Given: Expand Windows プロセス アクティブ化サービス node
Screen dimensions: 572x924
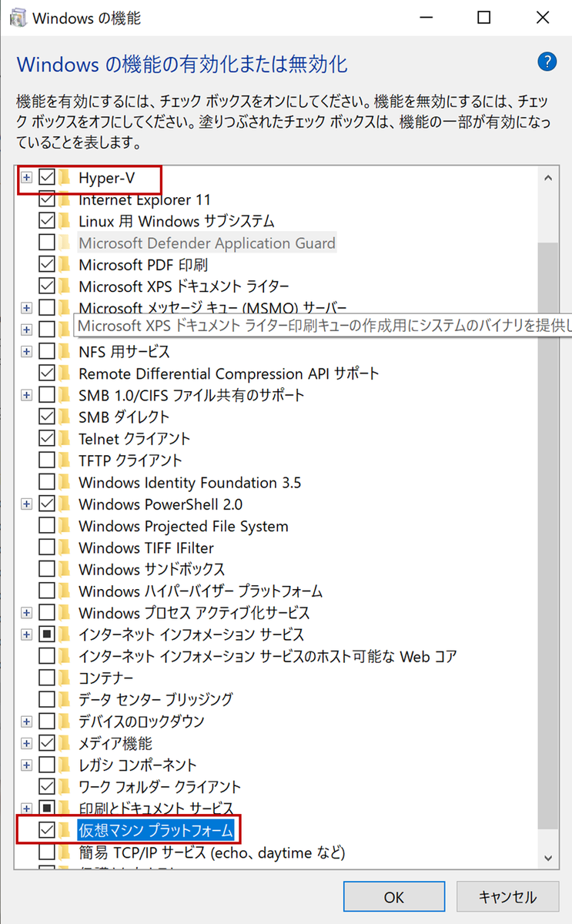Looking at the screenshot, I should 27,613.
